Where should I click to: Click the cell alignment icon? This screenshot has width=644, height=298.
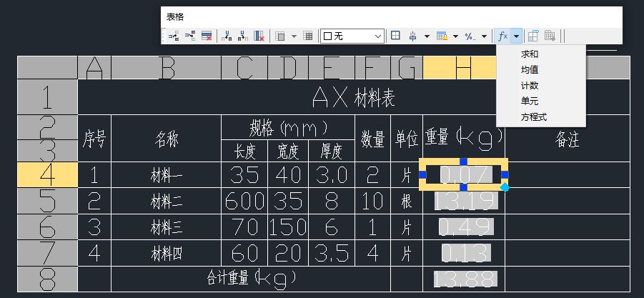pyautogui.click(x=412, y=36)
